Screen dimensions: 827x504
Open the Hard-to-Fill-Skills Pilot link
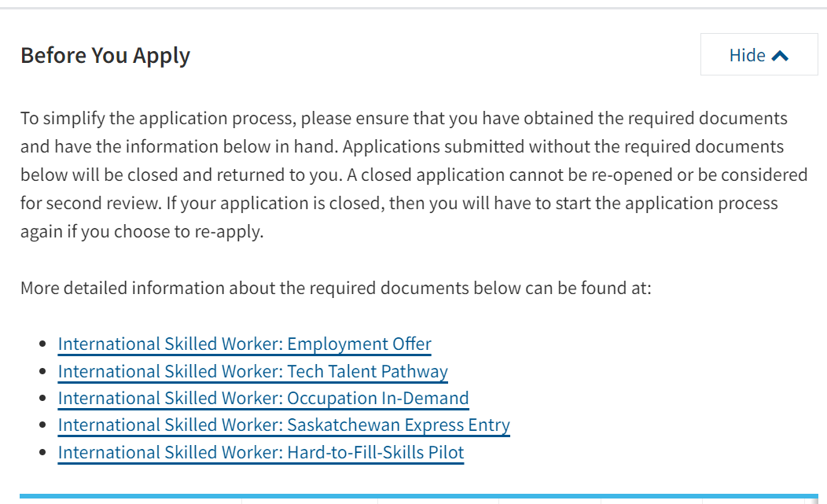261,453
